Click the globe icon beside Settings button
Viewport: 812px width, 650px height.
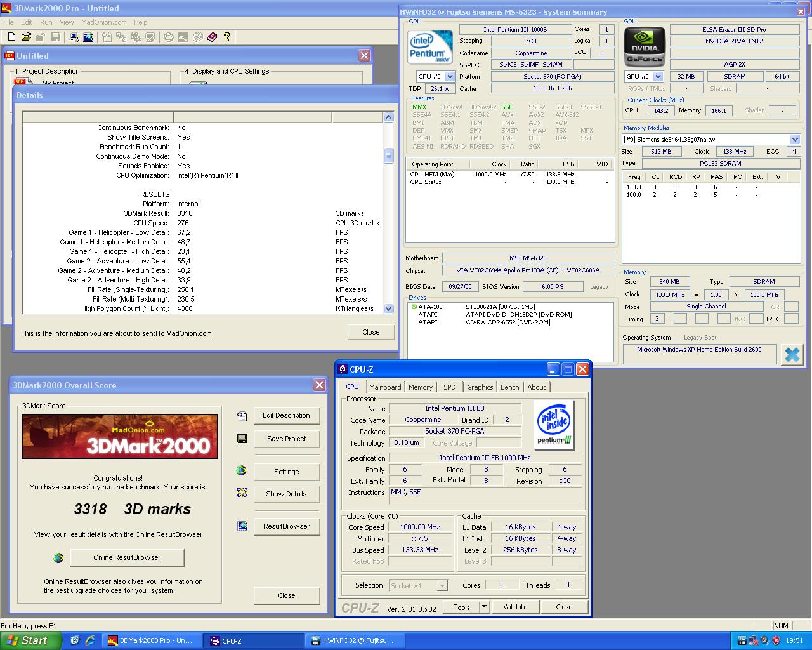[241, 470]
